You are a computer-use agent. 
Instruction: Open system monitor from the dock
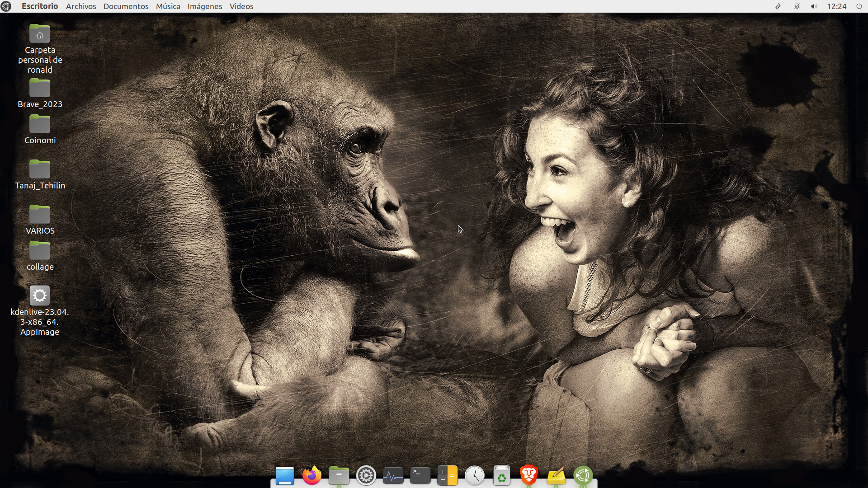coord(393,476)
